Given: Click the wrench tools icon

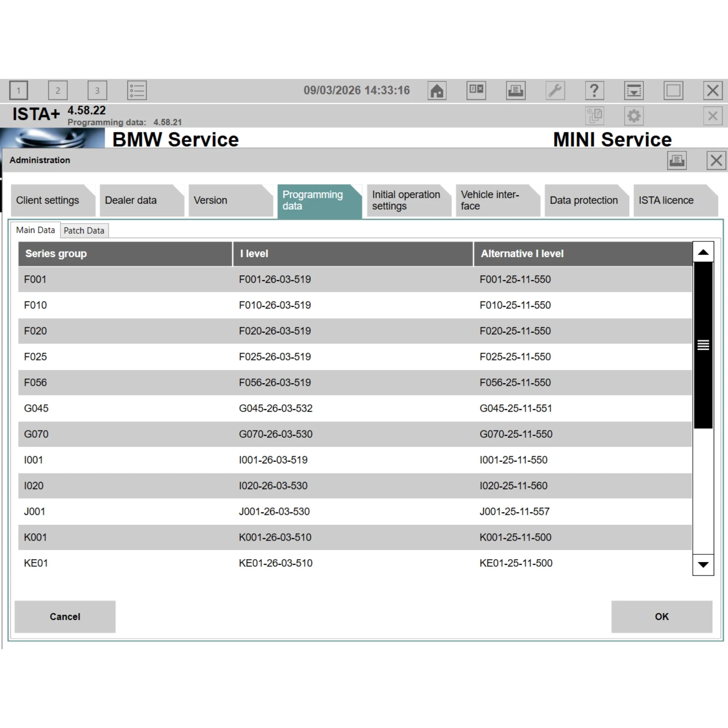Looking at the screenshot, I should coord(555,90).
